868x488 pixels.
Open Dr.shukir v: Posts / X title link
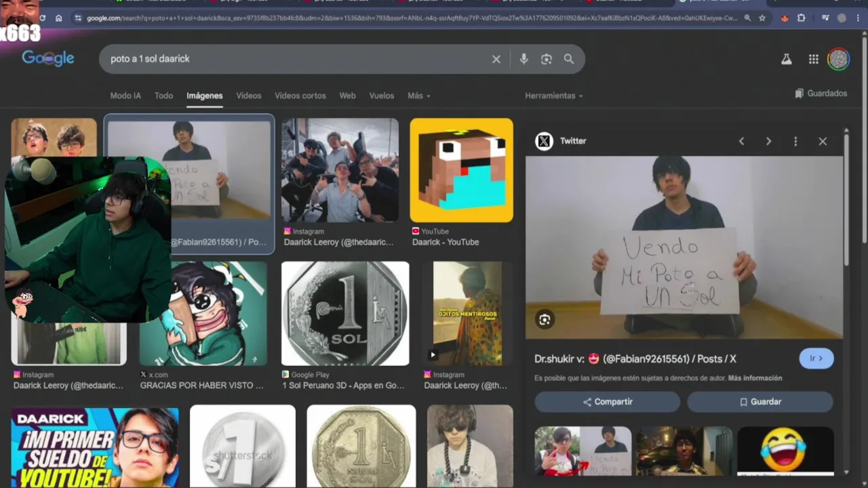coord(635,359)
